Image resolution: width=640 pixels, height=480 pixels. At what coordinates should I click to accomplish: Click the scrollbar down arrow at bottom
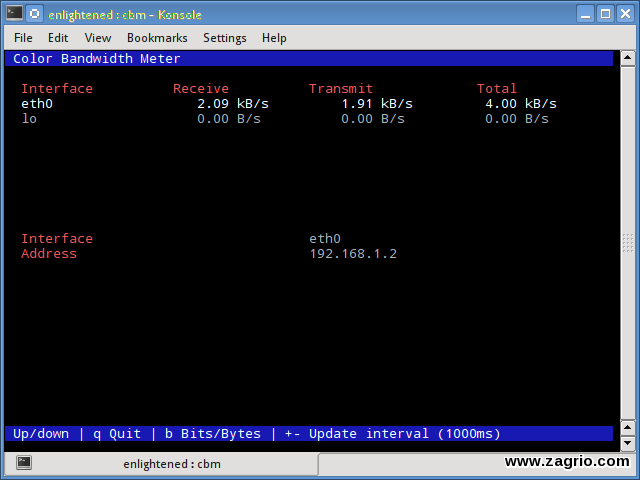627,443
